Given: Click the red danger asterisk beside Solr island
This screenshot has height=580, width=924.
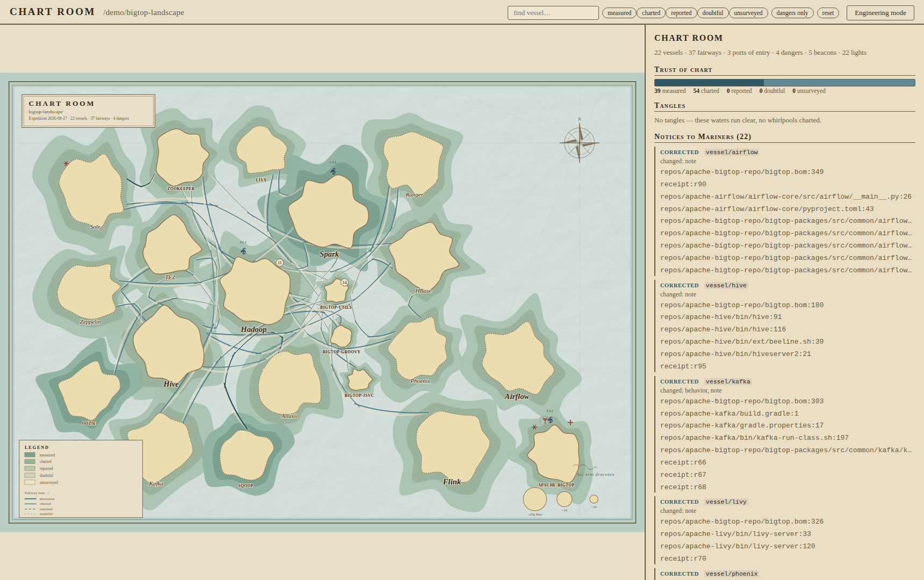Looking at the screenshot, I should (x=66, y=164).
